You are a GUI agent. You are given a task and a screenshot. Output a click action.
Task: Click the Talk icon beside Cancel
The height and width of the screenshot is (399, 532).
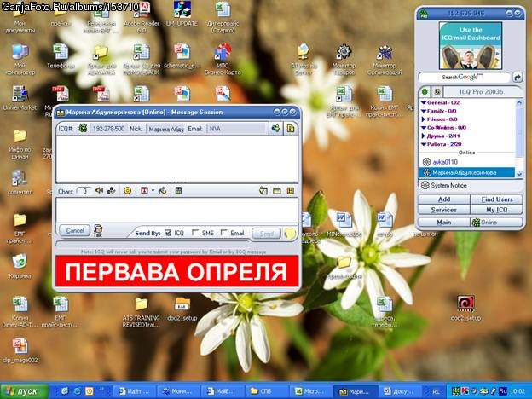coord(98,231)
